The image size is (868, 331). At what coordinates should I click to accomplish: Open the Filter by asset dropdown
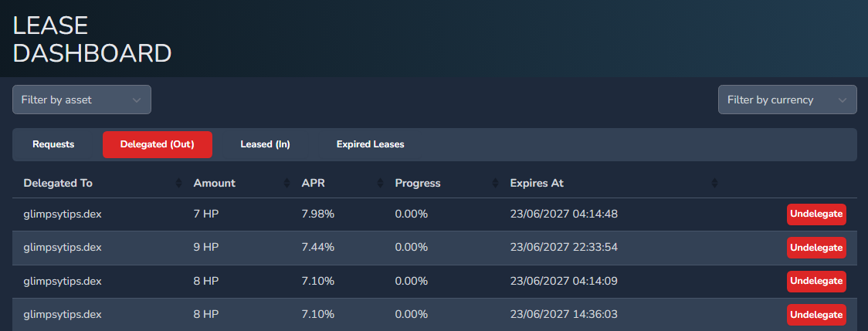[x=82, y=100]
